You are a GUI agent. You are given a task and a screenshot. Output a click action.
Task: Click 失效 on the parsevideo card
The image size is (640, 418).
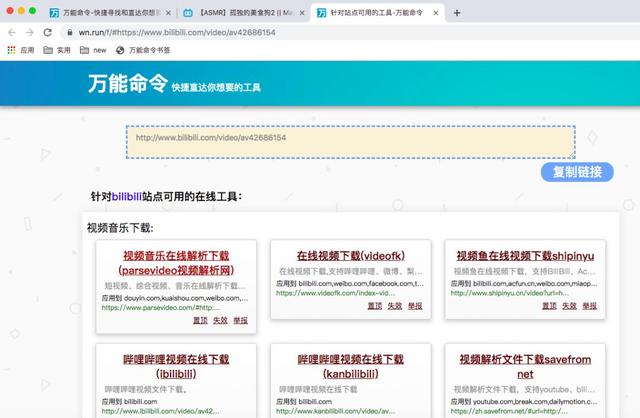(220, 320)
